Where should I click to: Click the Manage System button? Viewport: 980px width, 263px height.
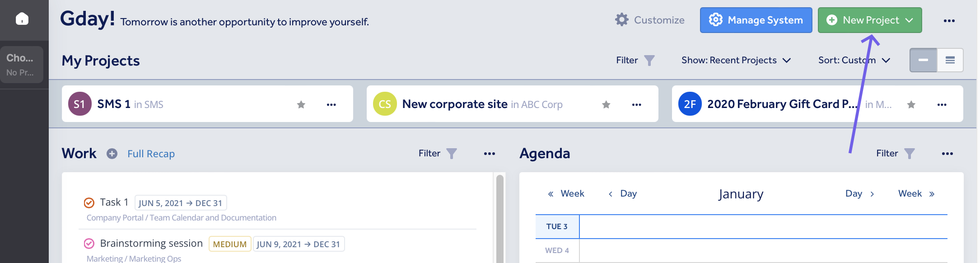tap(756, 20)
